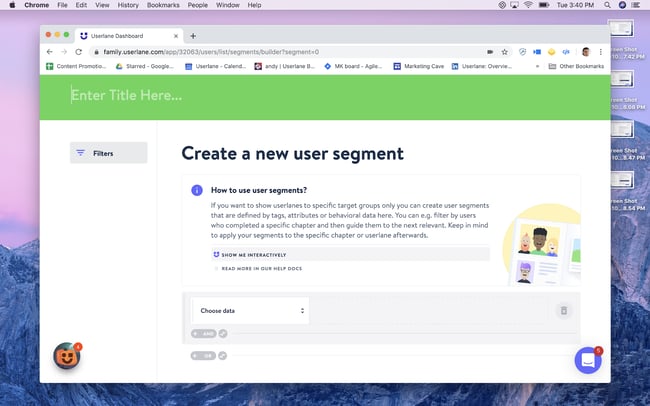This screenshot has width=650, height=406.
Task: Click the info icon beside How to use
Action: (197, 190)
